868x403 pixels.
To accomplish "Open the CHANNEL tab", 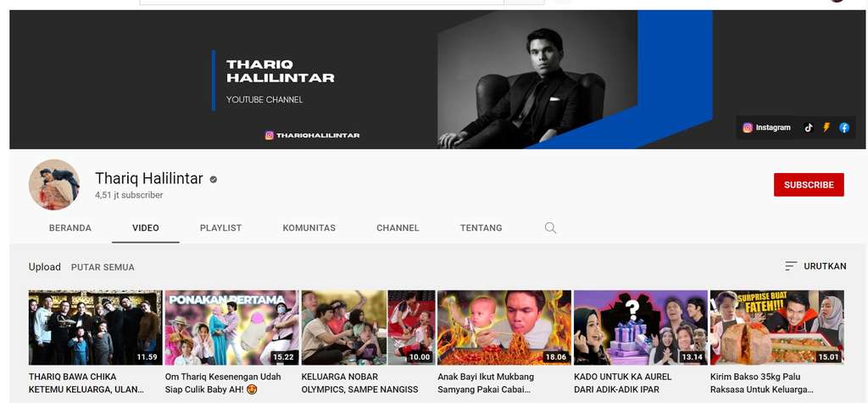I will click(398, 228).
